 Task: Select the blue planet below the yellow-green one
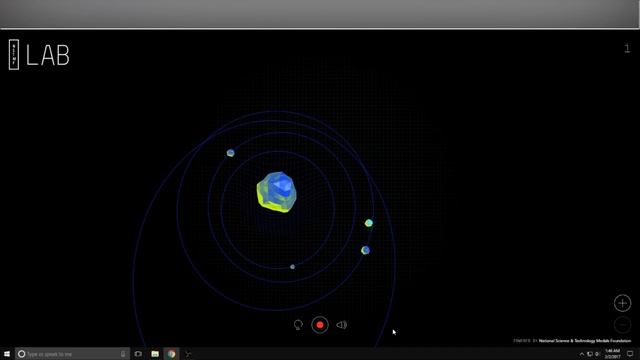coord(365,250)
